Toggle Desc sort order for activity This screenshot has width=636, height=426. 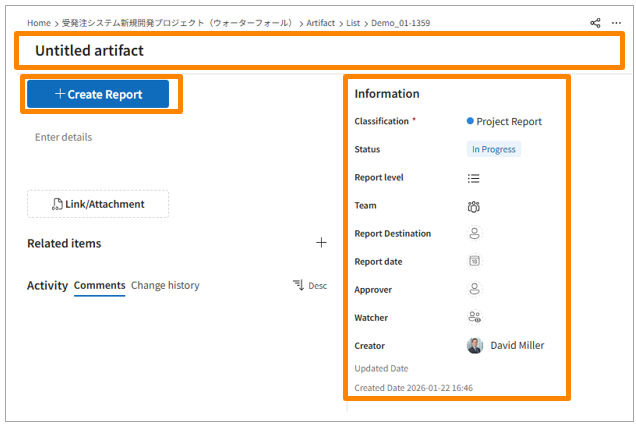coord(310,286)
